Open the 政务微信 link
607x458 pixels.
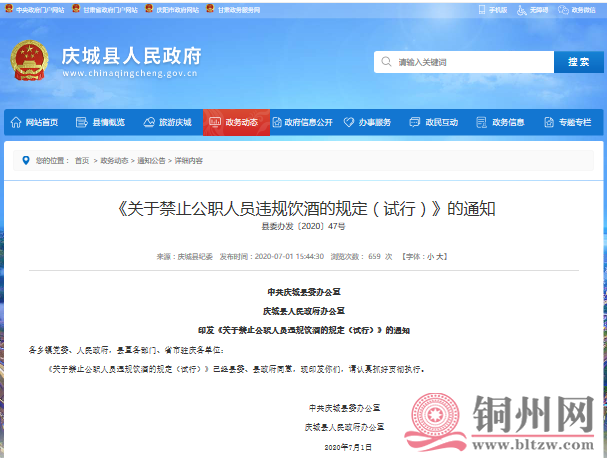pos(583,10)
